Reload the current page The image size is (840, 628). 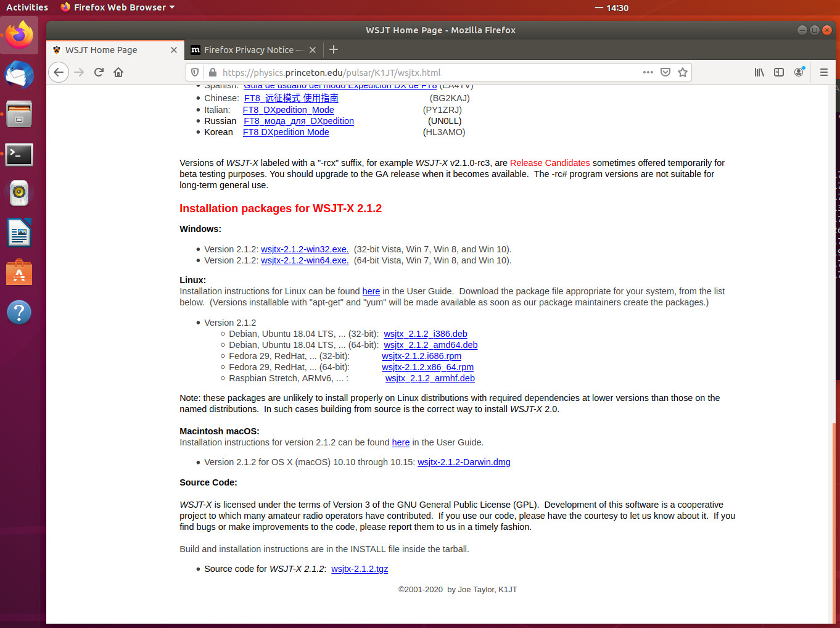coord(99,72)
